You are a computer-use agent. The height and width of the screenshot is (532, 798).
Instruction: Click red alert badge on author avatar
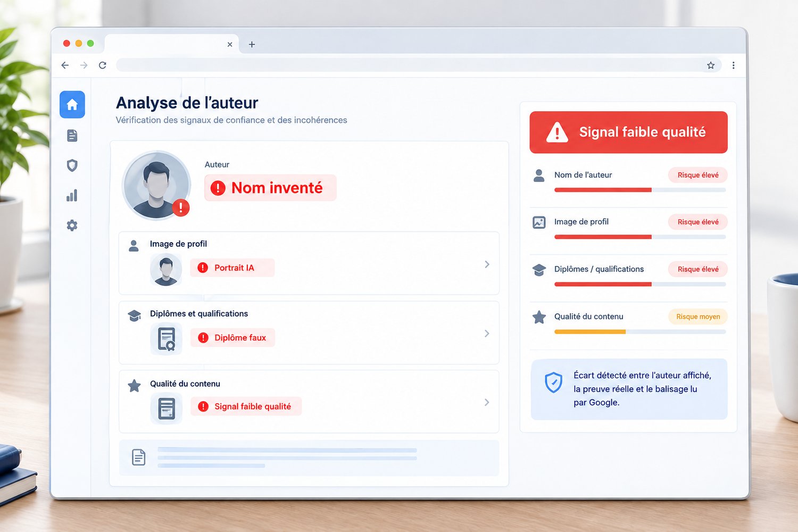pos(181,207)
